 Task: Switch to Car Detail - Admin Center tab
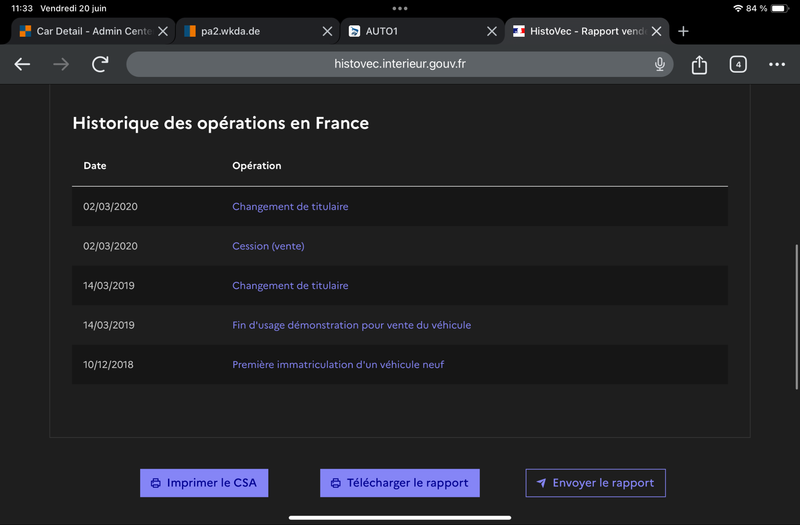pos(87,31)
